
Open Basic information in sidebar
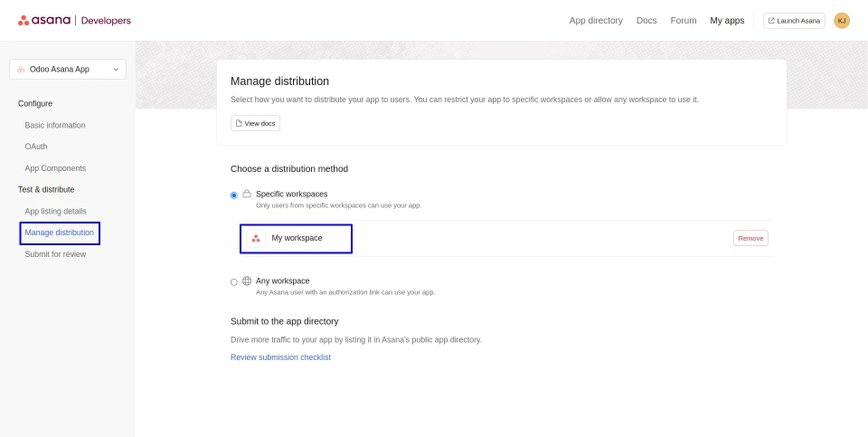55,125
